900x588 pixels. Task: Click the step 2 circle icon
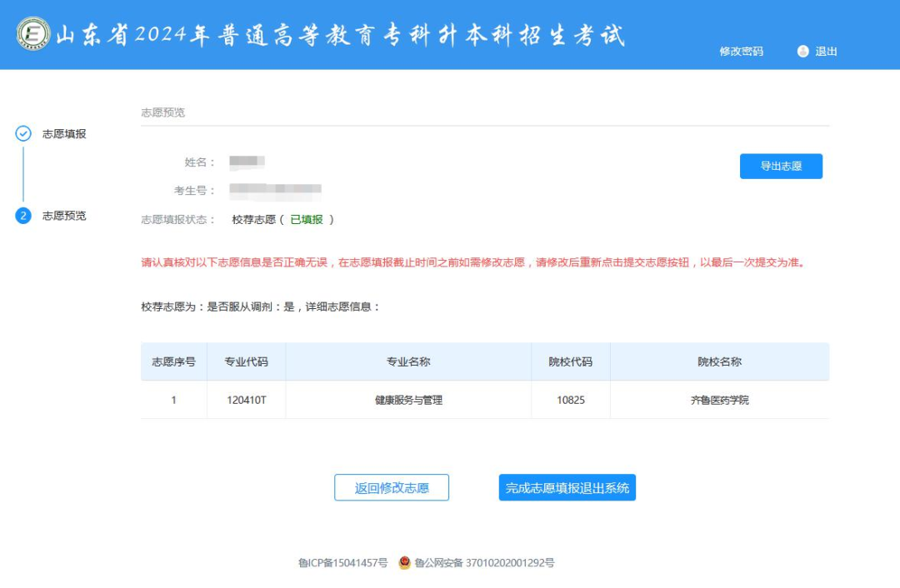23,216
